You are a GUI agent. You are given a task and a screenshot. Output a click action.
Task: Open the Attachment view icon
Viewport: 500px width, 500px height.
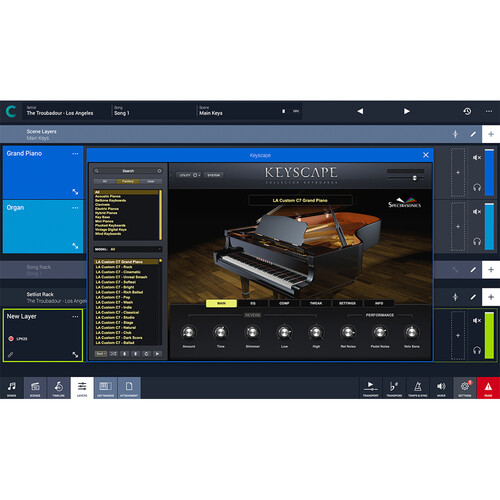pos(129,388)
